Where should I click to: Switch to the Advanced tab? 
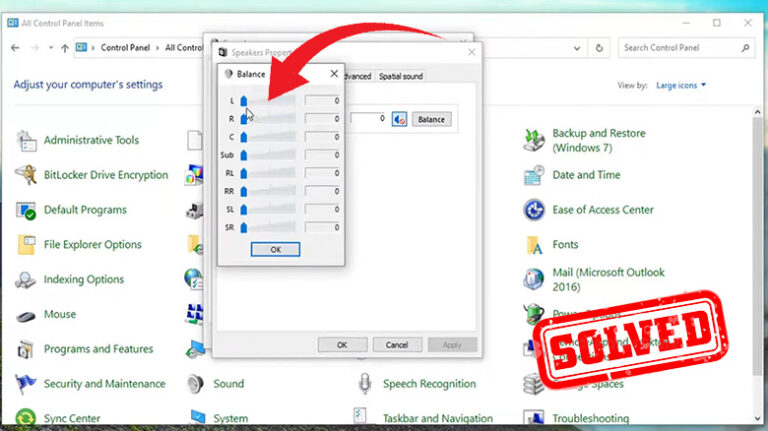[x=355, y=76]
